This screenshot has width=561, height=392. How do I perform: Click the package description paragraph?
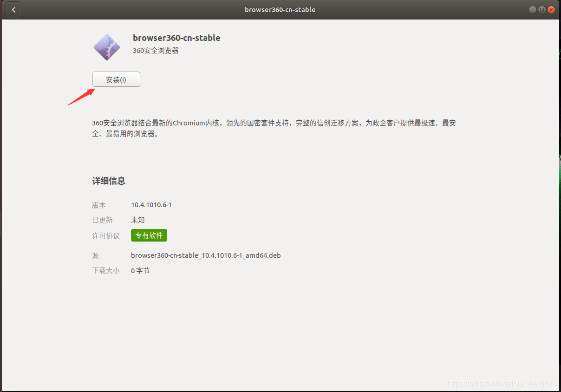tap(274, 128)
